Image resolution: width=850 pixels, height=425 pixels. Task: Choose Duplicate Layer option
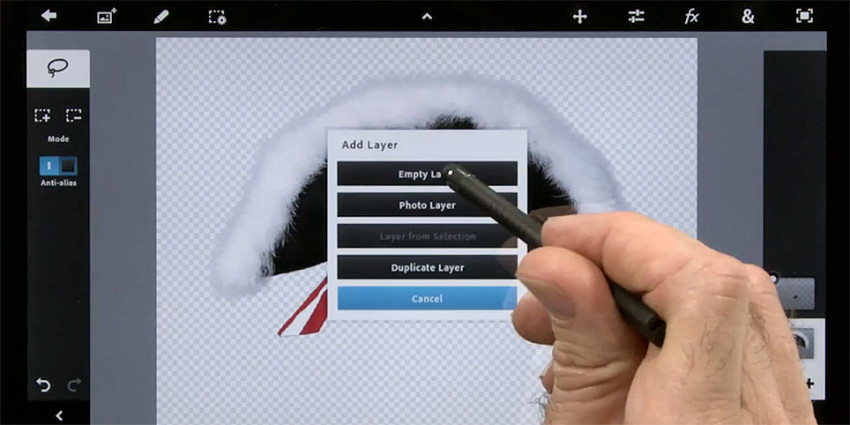point(427,268)
